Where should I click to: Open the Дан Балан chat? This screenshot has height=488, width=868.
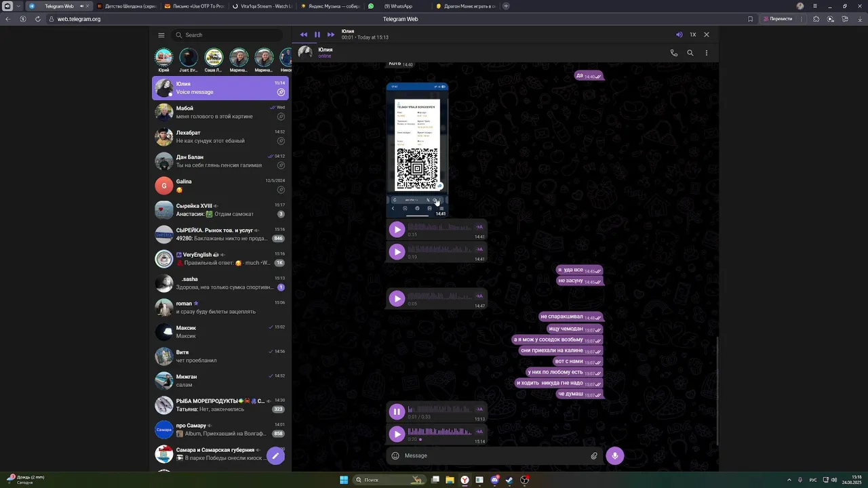point(220,161)
